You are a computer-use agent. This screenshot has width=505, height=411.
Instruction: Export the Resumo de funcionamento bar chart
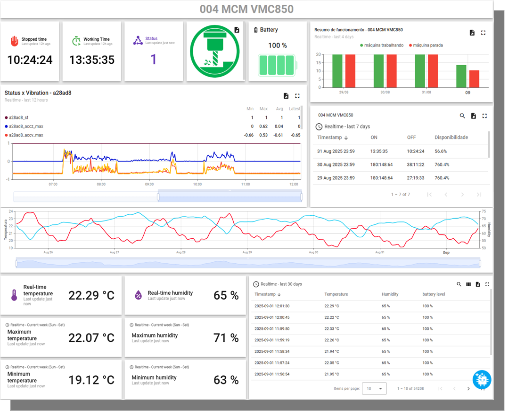pyautogui.click(x=472, y=33)
